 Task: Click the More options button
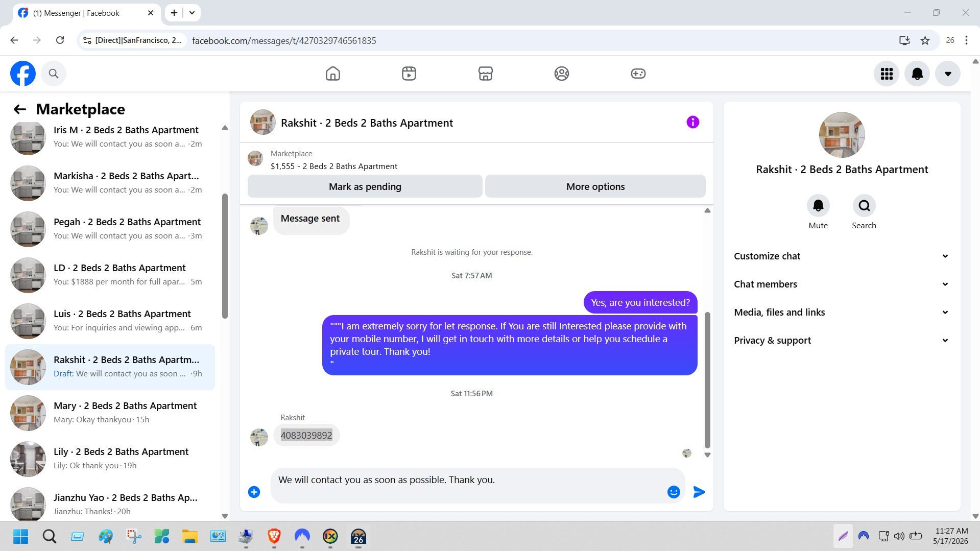(x=595, y=186)
